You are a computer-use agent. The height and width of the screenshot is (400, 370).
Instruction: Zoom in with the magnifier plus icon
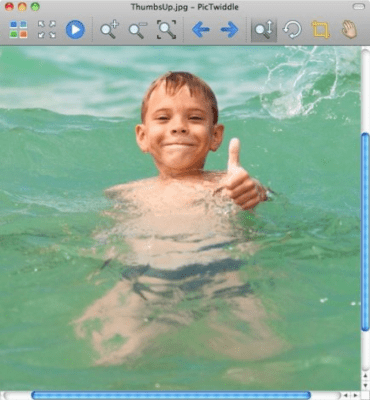(x=110, y=29)
